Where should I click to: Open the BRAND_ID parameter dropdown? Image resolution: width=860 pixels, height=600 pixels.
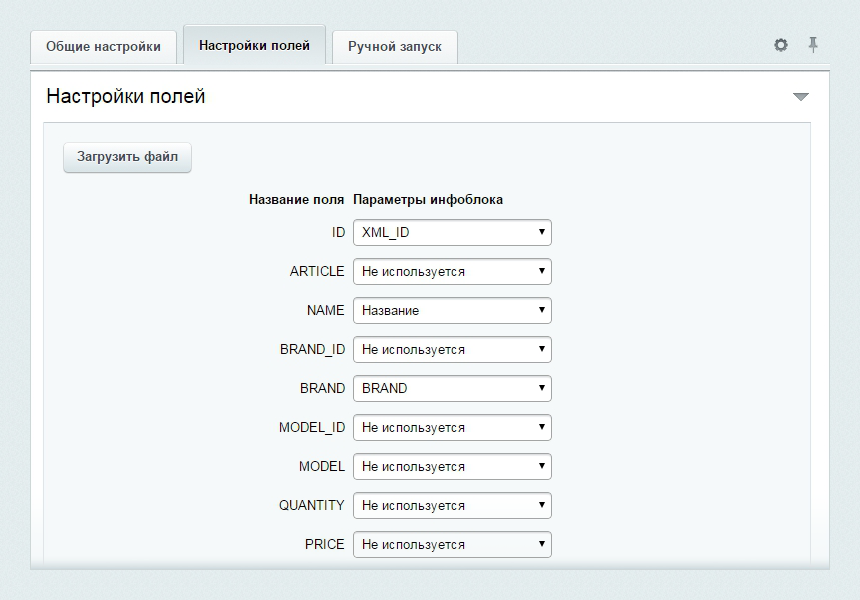452,349
